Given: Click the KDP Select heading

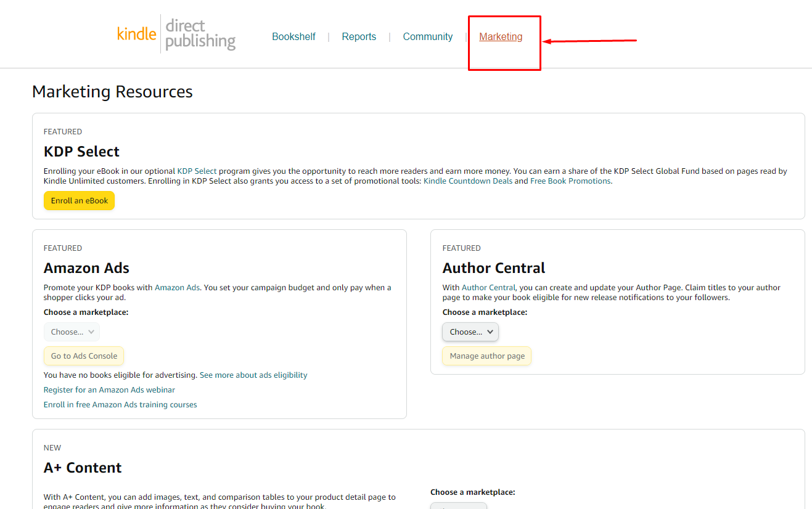Looking at the screenshot, I should coord(81,152).
